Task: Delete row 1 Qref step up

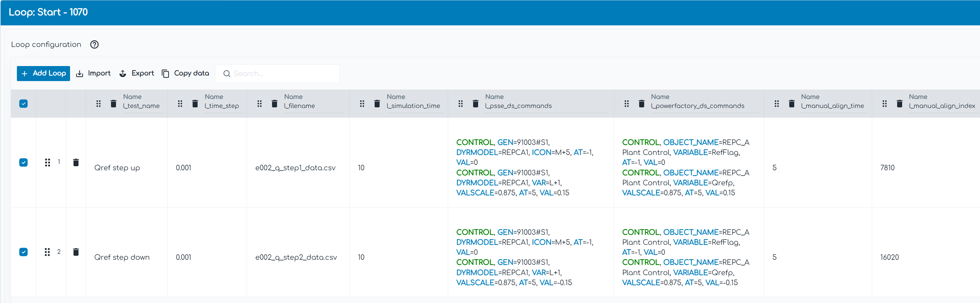Action: [x=76, y=162]
